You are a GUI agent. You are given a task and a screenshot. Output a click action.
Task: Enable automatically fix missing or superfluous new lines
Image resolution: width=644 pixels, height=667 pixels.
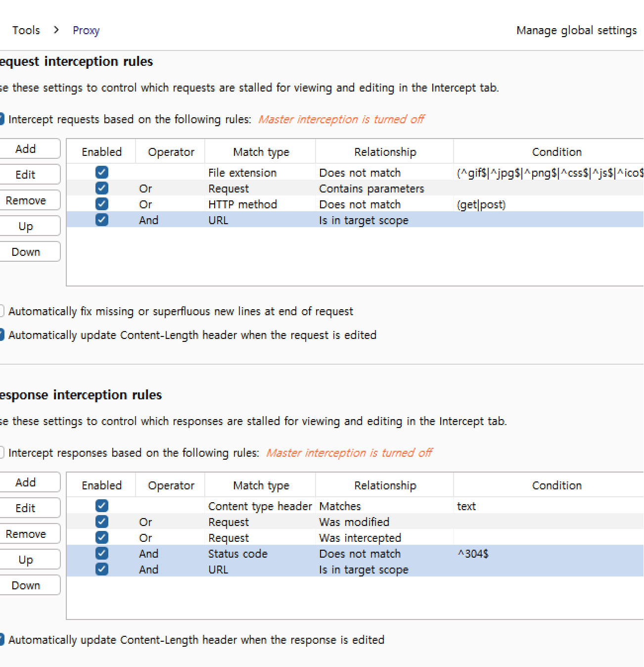coord(1,311)
